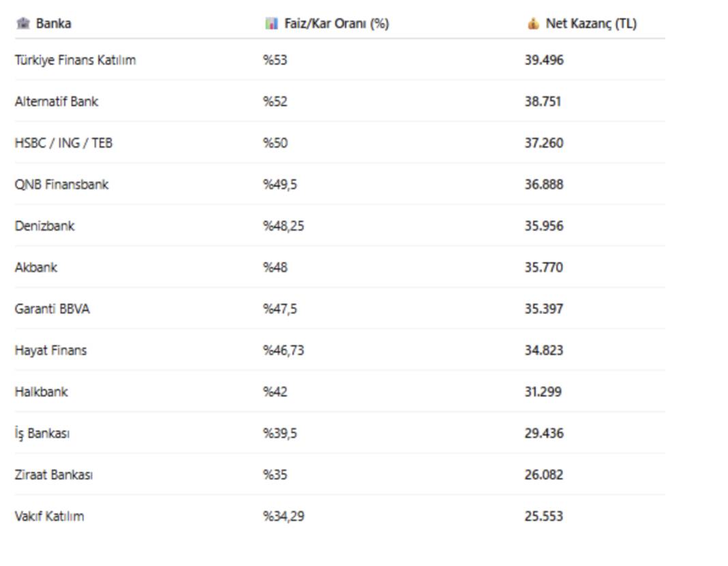728x566 pixels.
Task: Select the QNB Finansbank bank name
Action: click(x=61, y=185)
